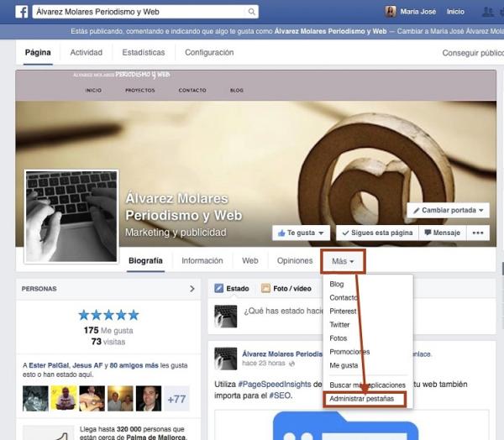Image resolution: width=504 pixels, height=440 pixels.
Task: Click post author Álvarez Molares Periodismo link
Action: point(282,354)
